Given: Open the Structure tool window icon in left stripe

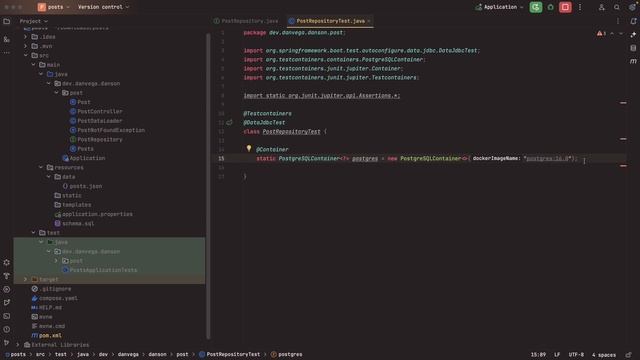Looking at the screenshot, I should pyautogui.click(x=7, y=39).
